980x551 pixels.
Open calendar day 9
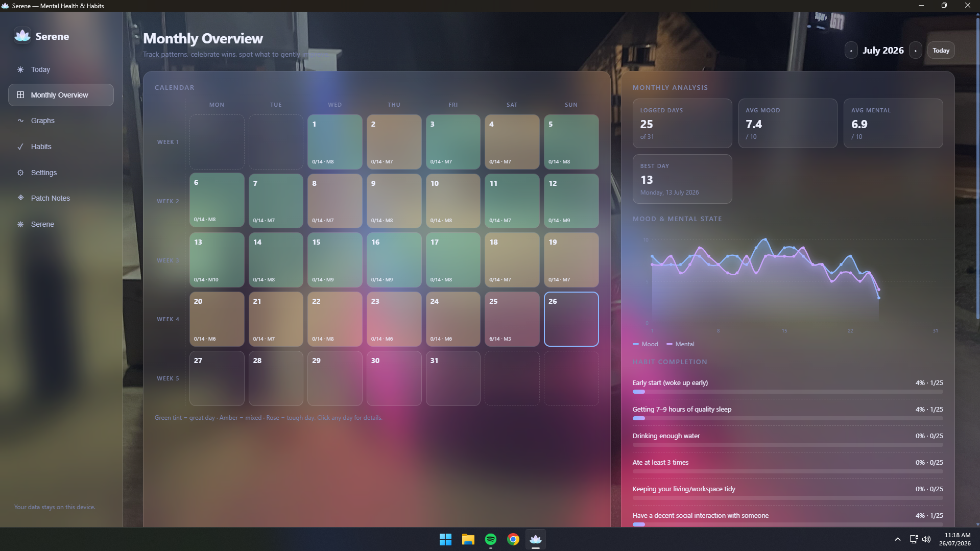(394, 201)
